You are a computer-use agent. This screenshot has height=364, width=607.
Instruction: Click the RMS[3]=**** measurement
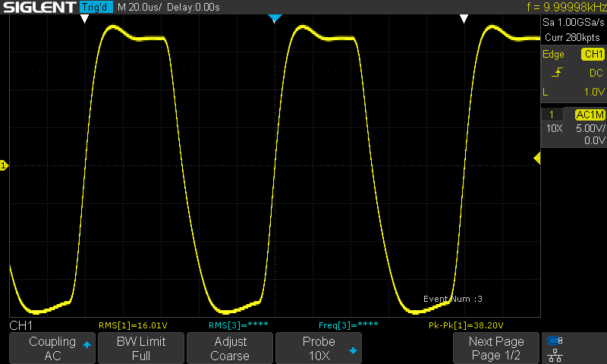coord(238,325)
